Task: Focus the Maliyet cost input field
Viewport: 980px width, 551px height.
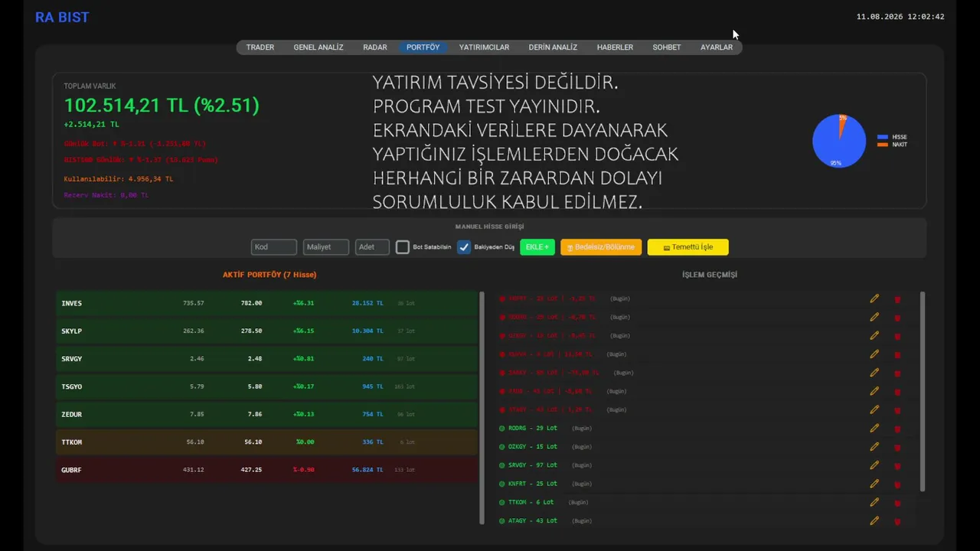Action: pos(326,247)
